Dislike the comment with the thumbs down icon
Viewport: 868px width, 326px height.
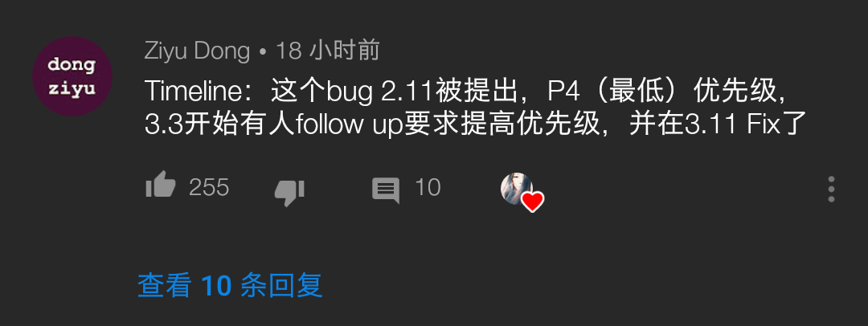(x=289, y=193)
